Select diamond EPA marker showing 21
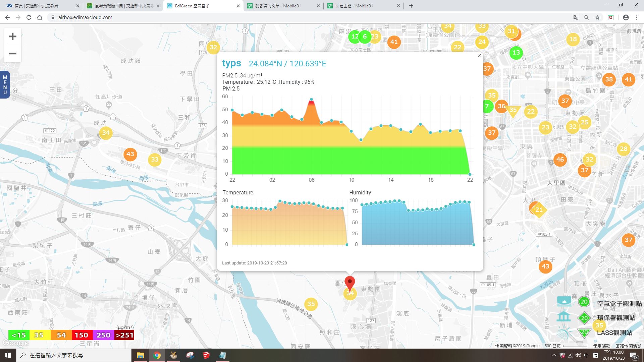Viewport: 644px width, 362px height. [539, 210]
